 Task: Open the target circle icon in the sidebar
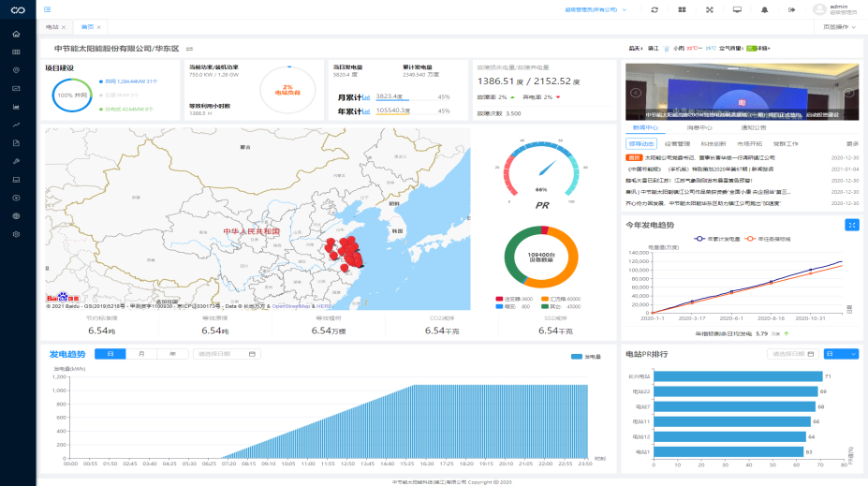[x=16, y=70]
